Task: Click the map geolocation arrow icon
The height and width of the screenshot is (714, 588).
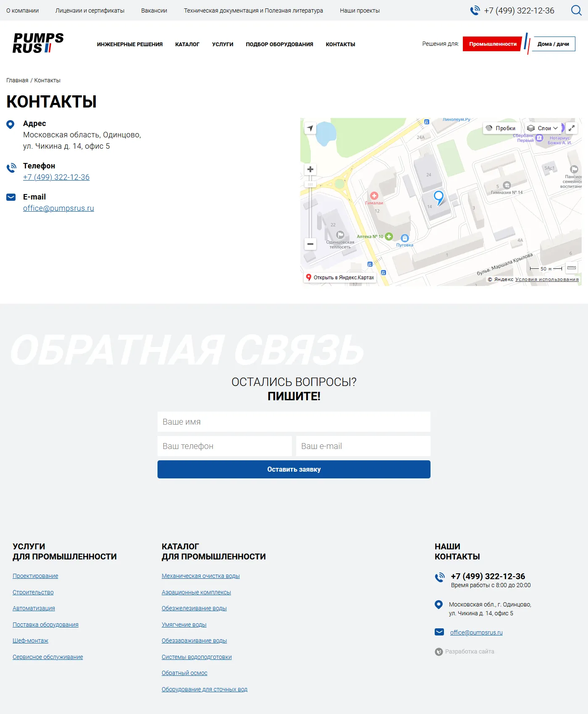Action: pyautogui.click(x=310, y=128)
